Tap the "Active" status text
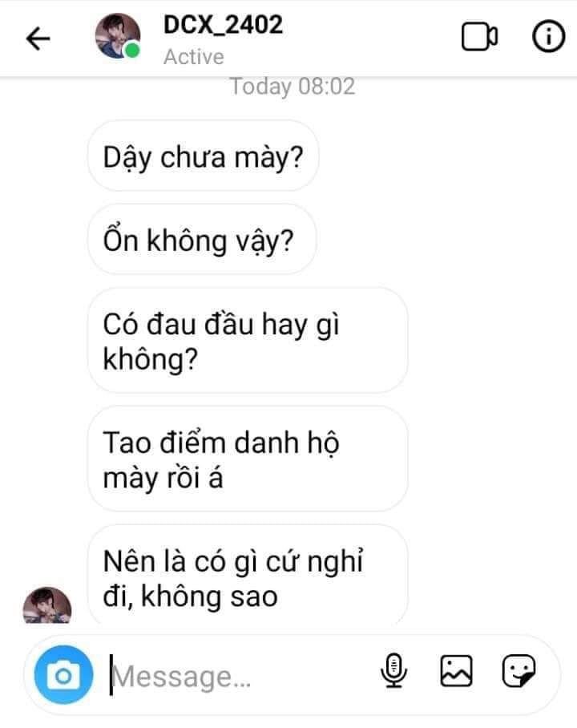Viewport: 577px width, 728px height. 193,57
